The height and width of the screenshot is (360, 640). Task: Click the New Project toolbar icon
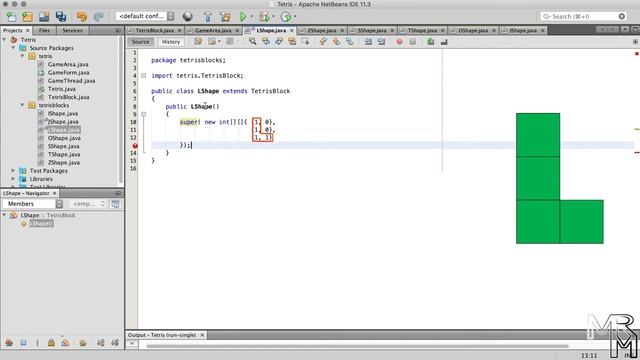tap(27, 16)
